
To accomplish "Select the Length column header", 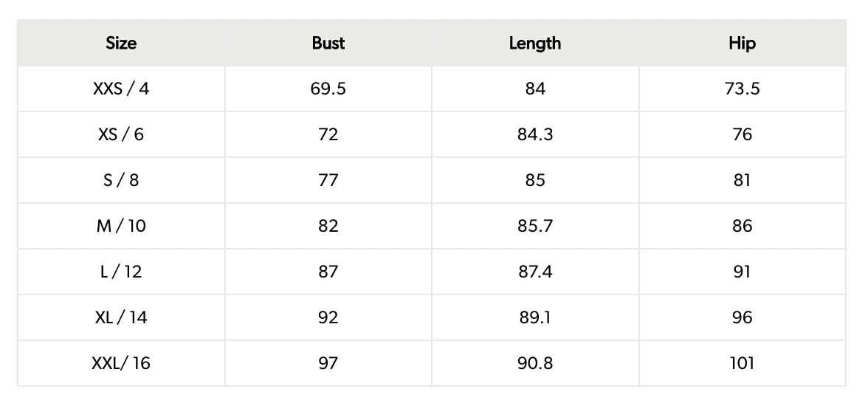I will (535, 44).
